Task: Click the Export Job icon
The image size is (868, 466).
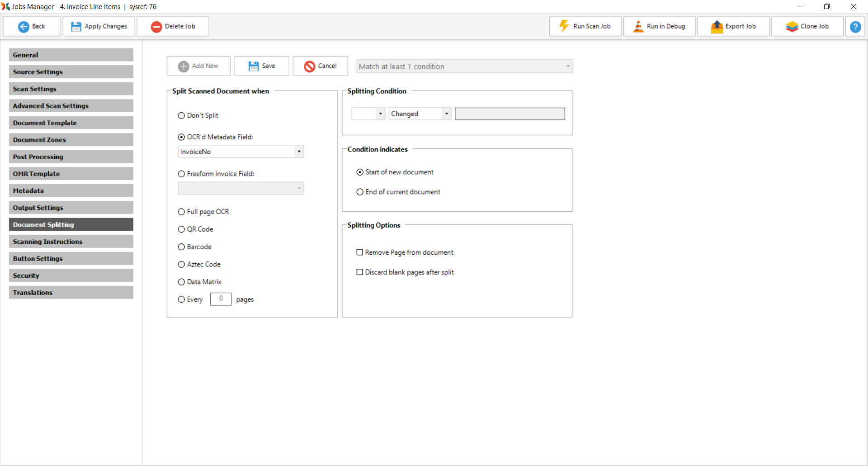Action: click(x=717, y=27)
